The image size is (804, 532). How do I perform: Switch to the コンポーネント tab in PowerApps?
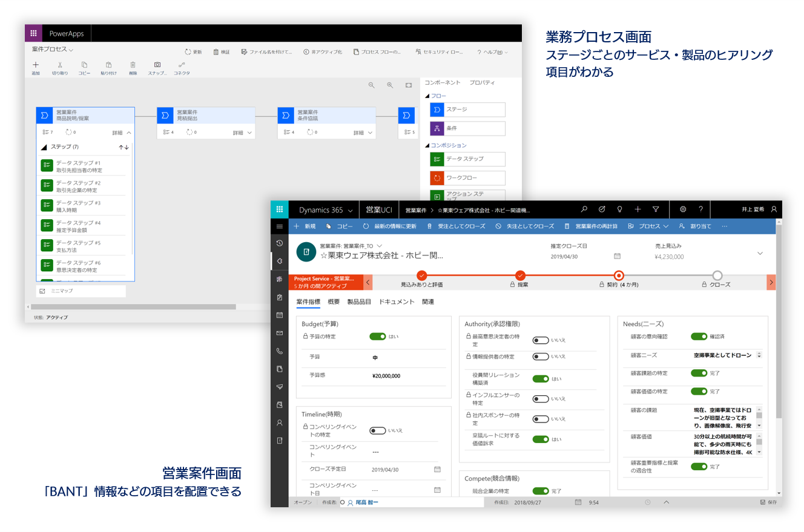click(443, 83)
